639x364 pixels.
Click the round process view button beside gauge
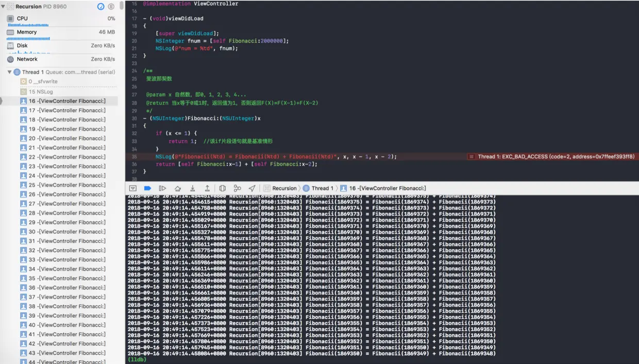(x=111, y=7)
